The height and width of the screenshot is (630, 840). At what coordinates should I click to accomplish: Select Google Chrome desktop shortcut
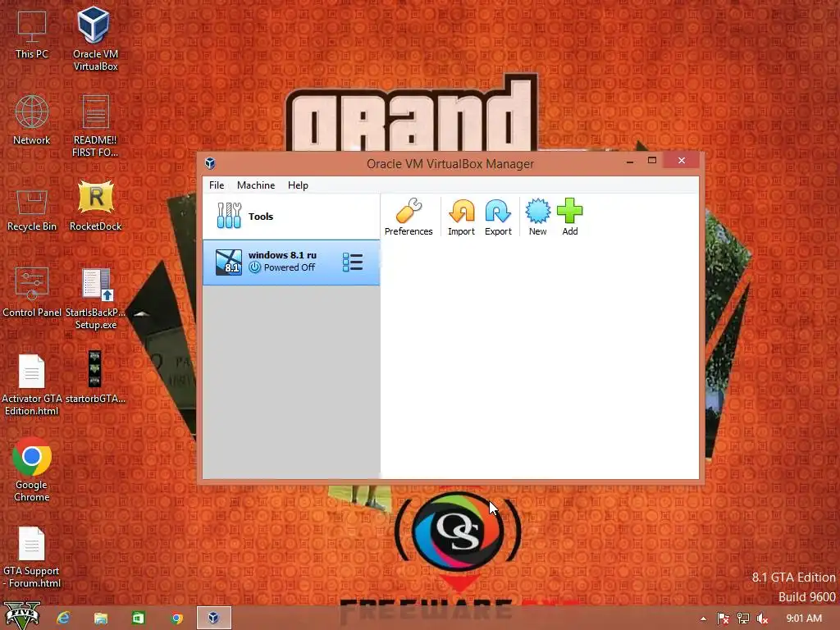(32, 470)
